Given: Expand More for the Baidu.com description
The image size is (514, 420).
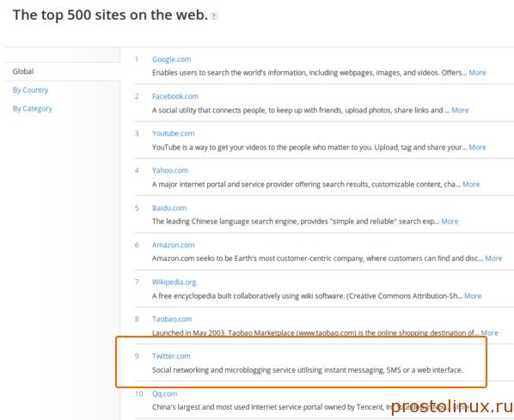Looking at the screenshot, I should coord(450,221).
